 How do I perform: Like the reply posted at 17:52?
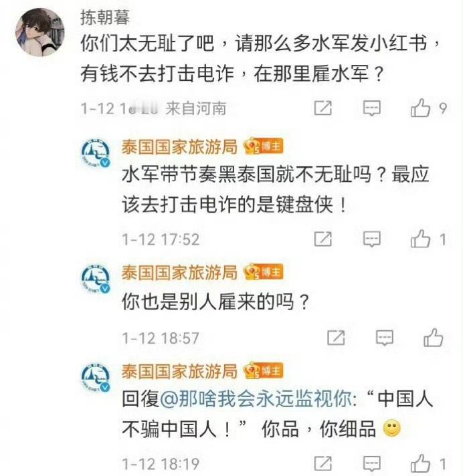pyautogui.click(x=420, y=239)
